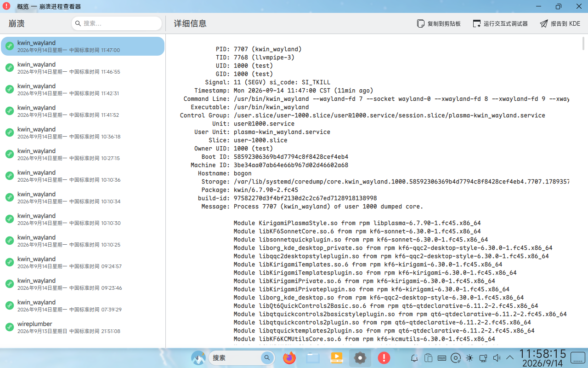Select the kwin_wayland crash from 11:42:31
Image resolution: width=588 pixels, height=368 pixels.
pyautogui.click(x=83, y=89)
